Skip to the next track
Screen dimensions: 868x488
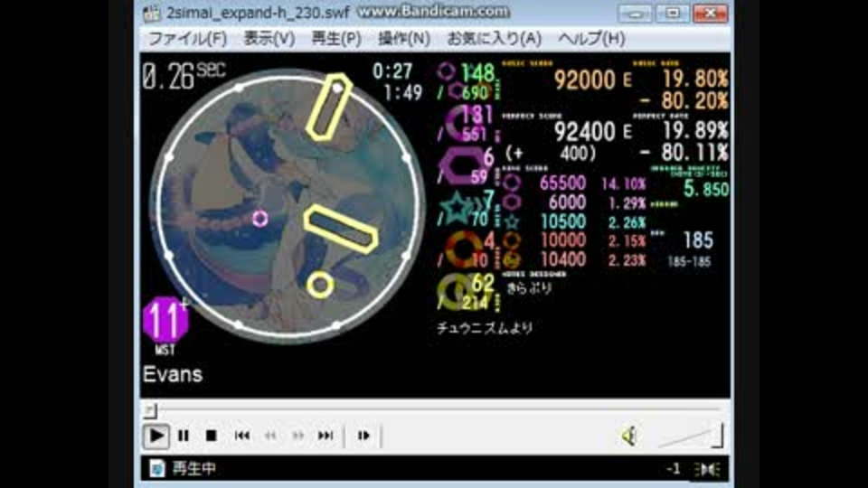pyautogui.click(x=325, y=436)
